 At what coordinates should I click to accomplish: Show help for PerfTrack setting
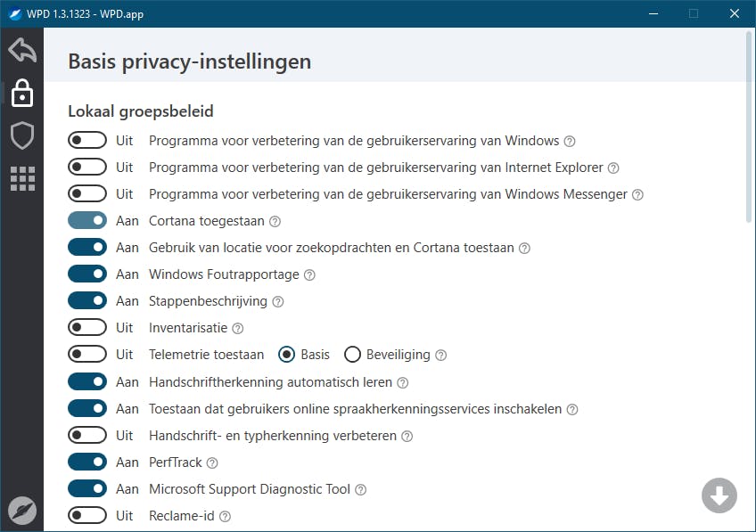(212, 462)
